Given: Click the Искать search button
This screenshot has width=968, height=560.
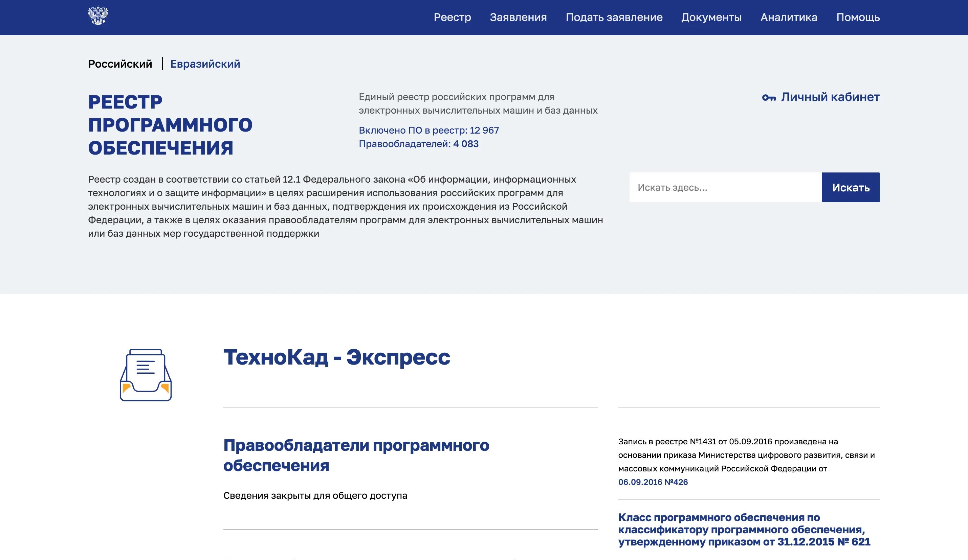Looking at the screenshot, I should (851, 187).
